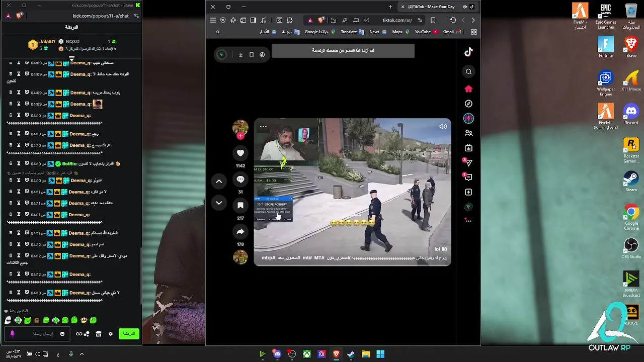Reload the TikTok page in Brave
The image size is (644, 362).
[x=453, y=20]
